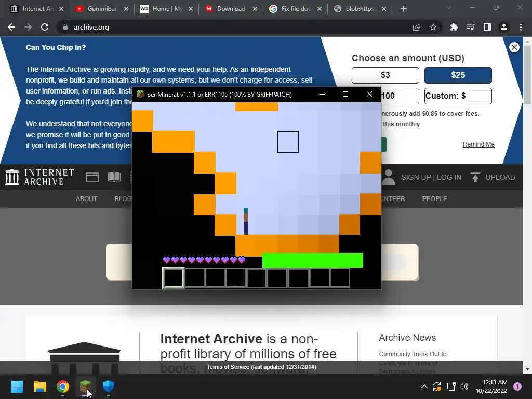Open the notification badge in tray
Screen dimensions: 532x399
[517, 387]
